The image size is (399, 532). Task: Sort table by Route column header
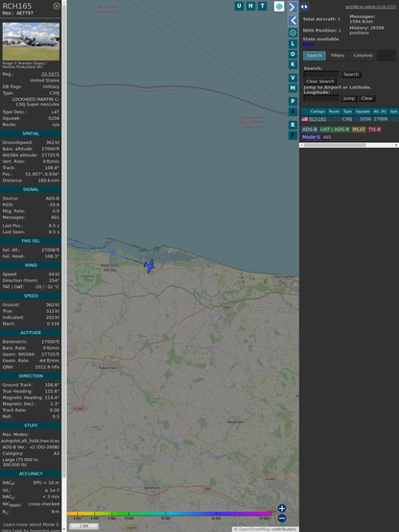[x=334, y=111]
